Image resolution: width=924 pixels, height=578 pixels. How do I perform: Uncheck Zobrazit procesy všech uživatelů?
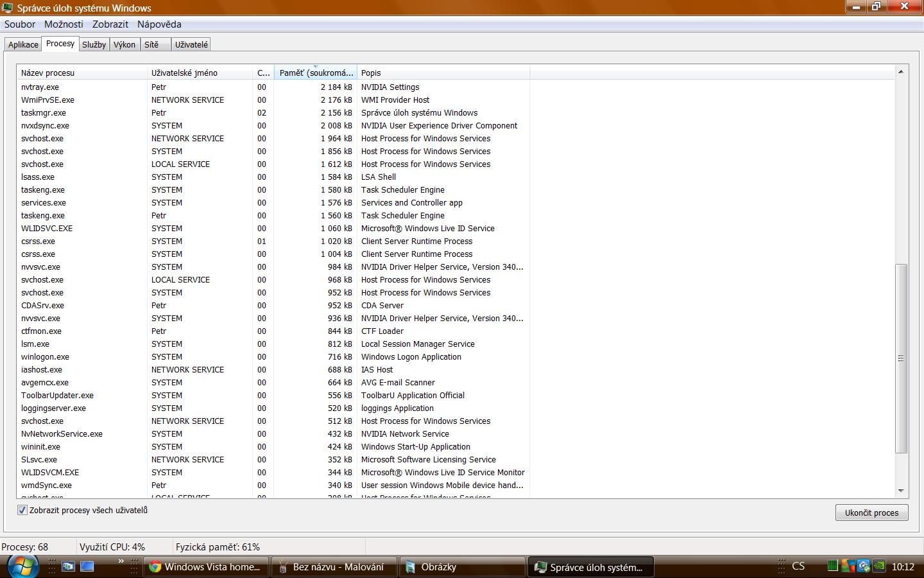tap(22, 510)
